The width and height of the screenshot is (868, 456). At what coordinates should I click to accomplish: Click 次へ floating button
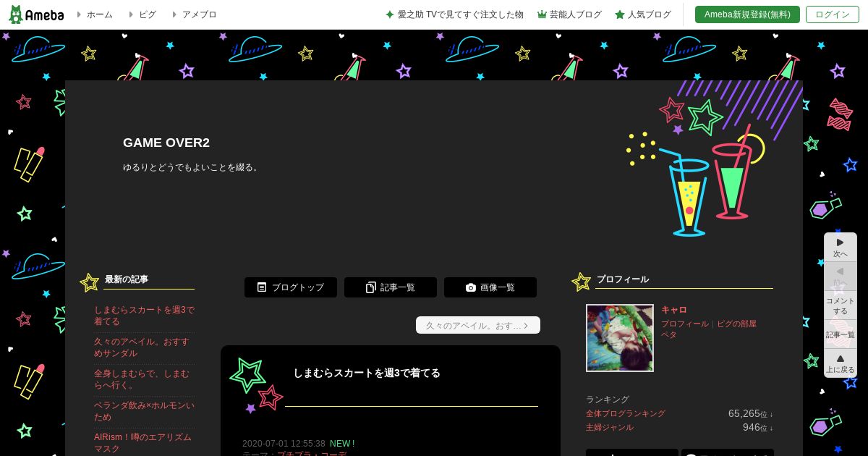coord(840,247)
